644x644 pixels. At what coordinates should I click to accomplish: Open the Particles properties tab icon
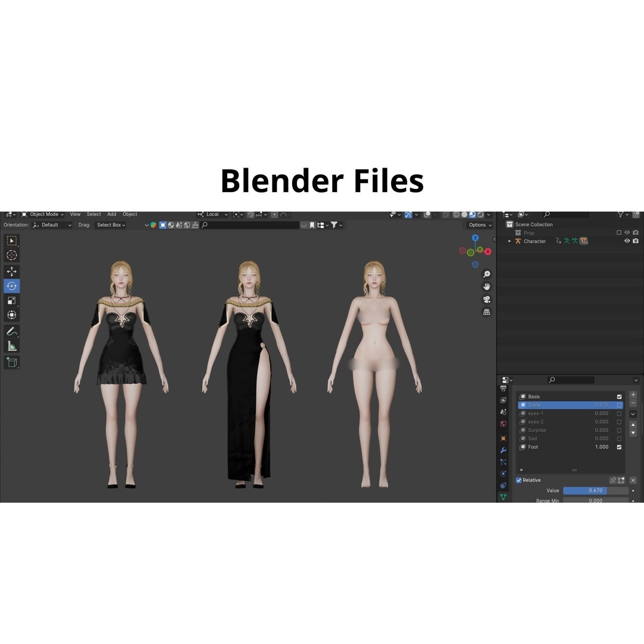[503, 462]
